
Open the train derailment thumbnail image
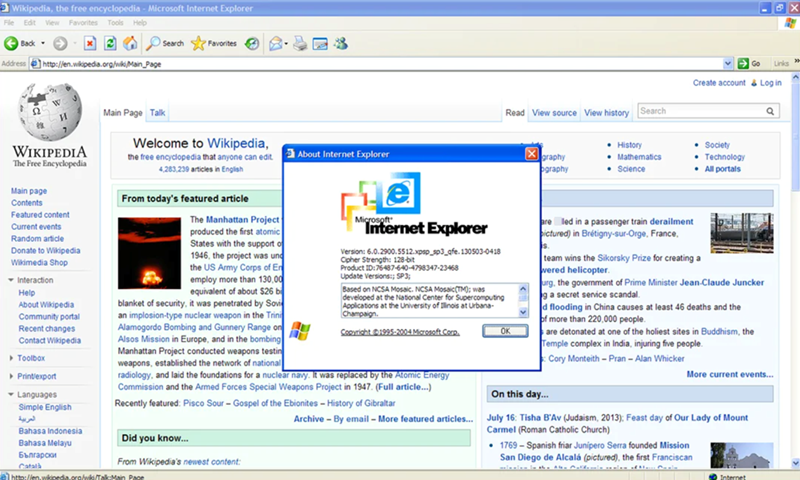[742, 233]
